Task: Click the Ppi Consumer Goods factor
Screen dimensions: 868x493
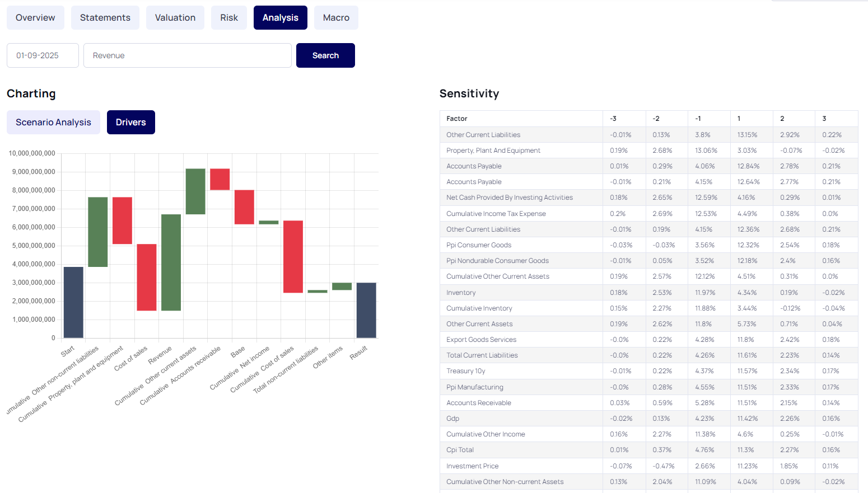Action: click(x=479, y=245)
